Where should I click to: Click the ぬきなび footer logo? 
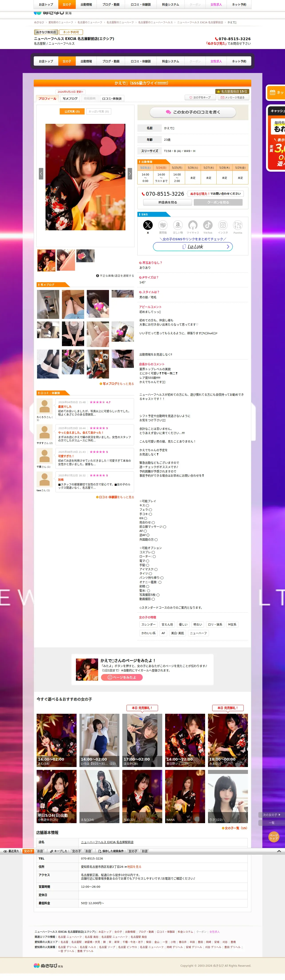[48, 965]
